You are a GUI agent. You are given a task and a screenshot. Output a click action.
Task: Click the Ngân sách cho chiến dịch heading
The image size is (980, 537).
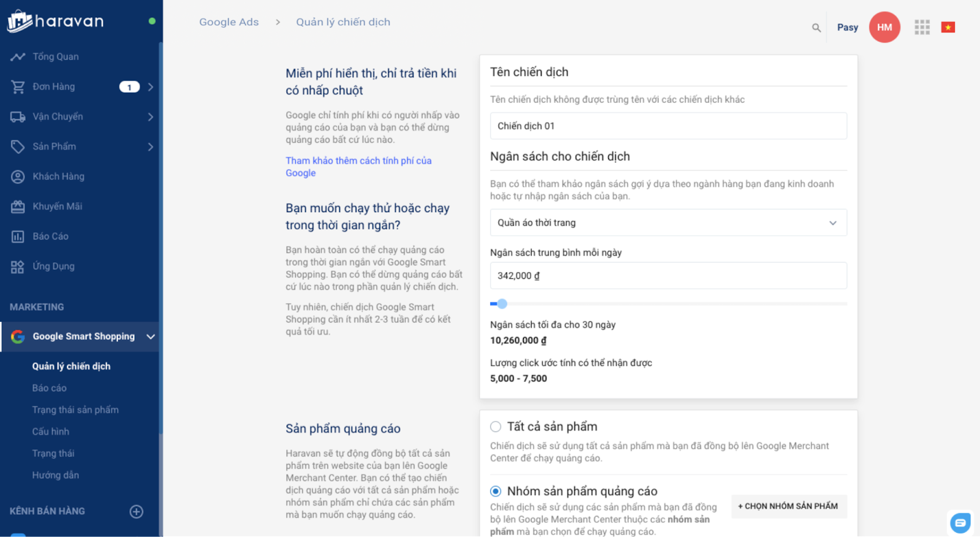click(x=560, y=157)
